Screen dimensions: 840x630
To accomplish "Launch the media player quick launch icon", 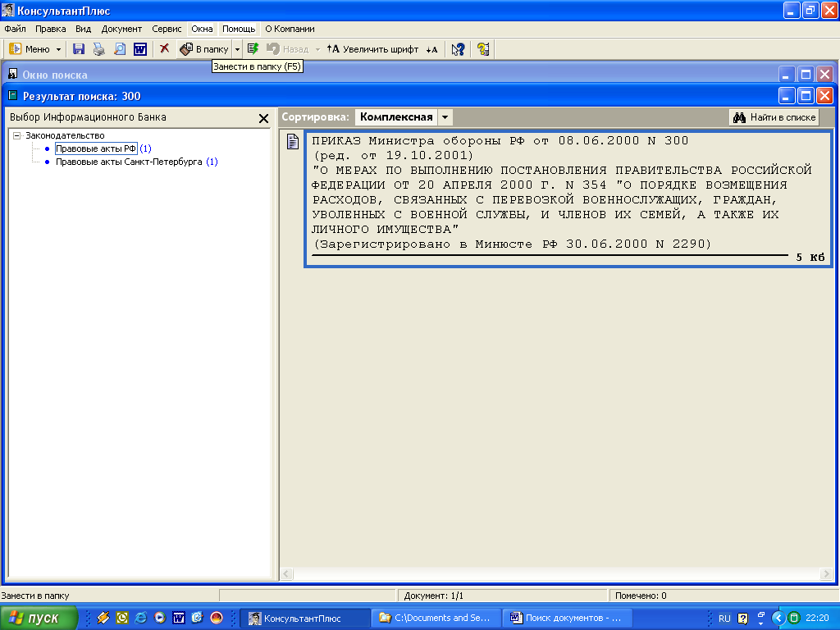I will (160, 619).
